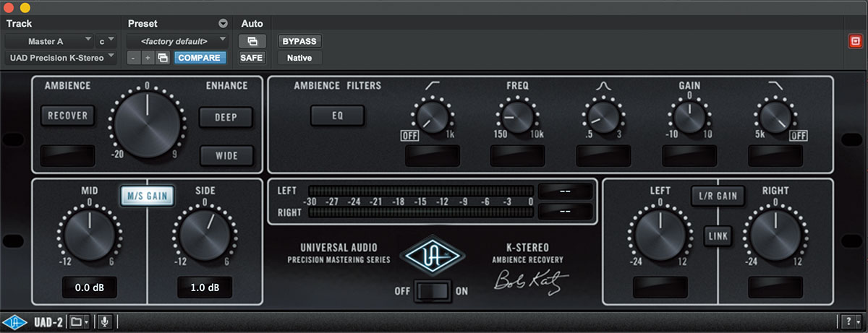Click the high-pass filter knob
This screenshot has width=868, height=333.
[432, 118]
